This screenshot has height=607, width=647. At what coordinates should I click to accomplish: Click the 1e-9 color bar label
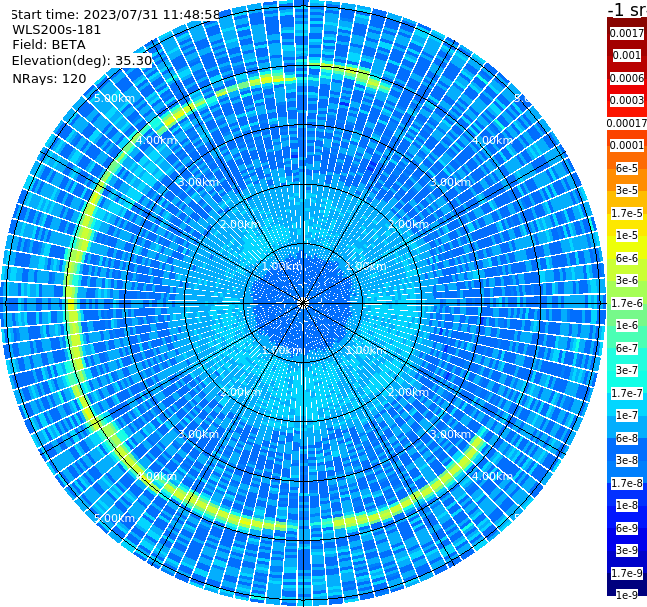click(x=627, y=595)
